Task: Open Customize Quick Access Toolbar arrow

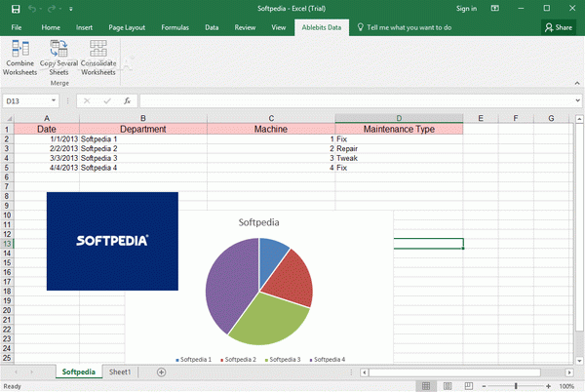Action: coord(71,9)
